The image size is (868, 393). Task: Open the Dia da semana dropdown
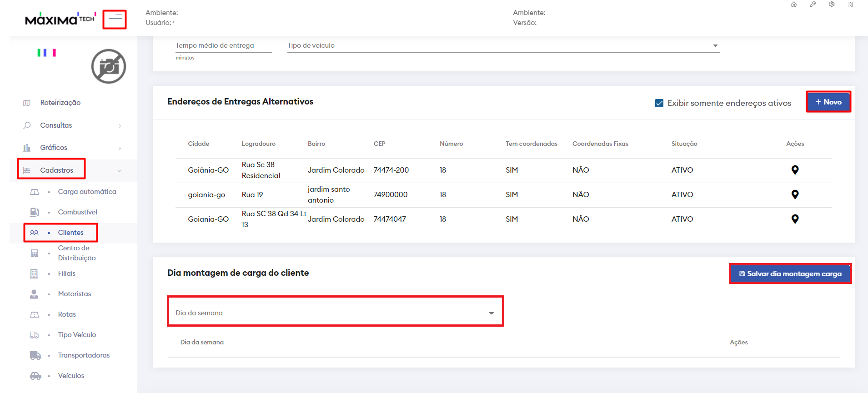click(335, 313)
